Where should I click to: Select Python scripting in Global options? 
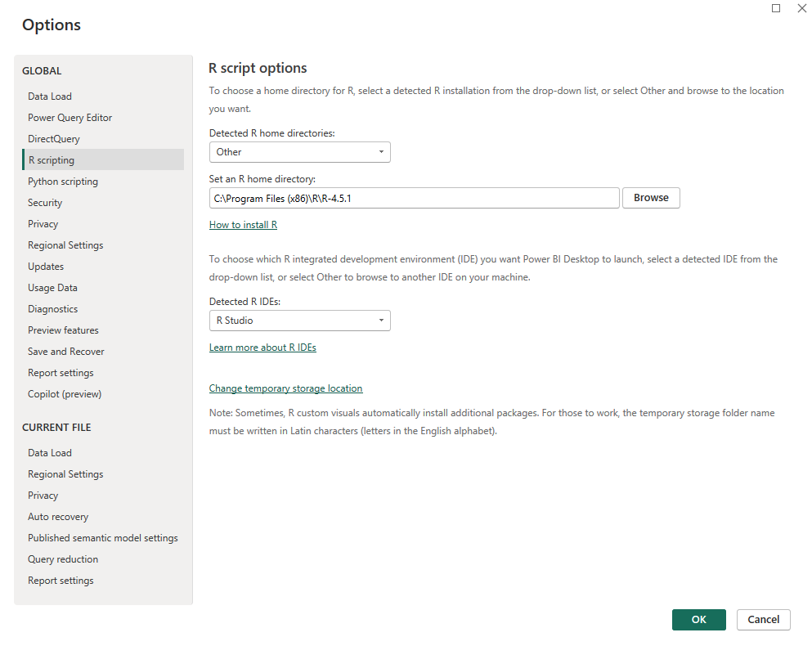pos(63,182)
